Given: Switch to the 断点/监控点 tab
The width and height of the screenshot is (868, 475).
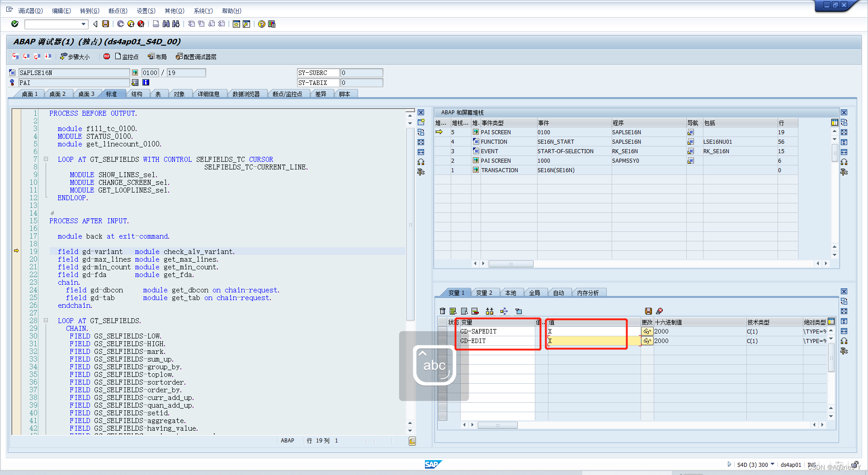Looking at the screenshot, I should 288,94.
